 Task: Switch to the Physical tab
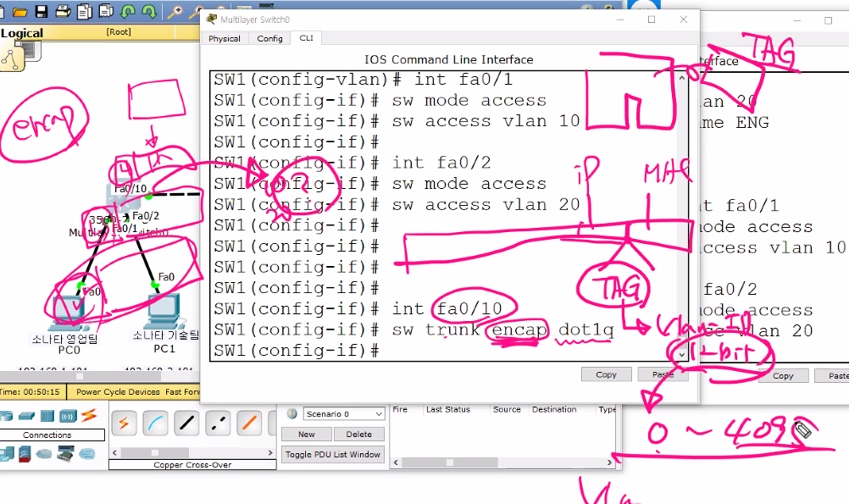225,38
